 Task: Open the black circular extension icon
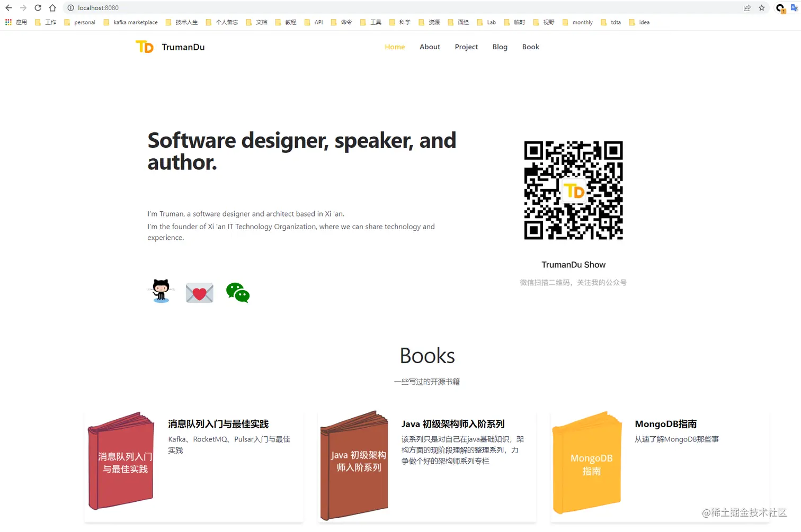pos(780,8)
